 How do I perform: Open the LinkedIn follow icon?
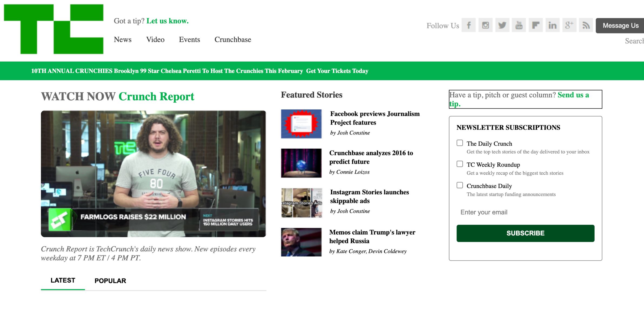tap(552, 25)
